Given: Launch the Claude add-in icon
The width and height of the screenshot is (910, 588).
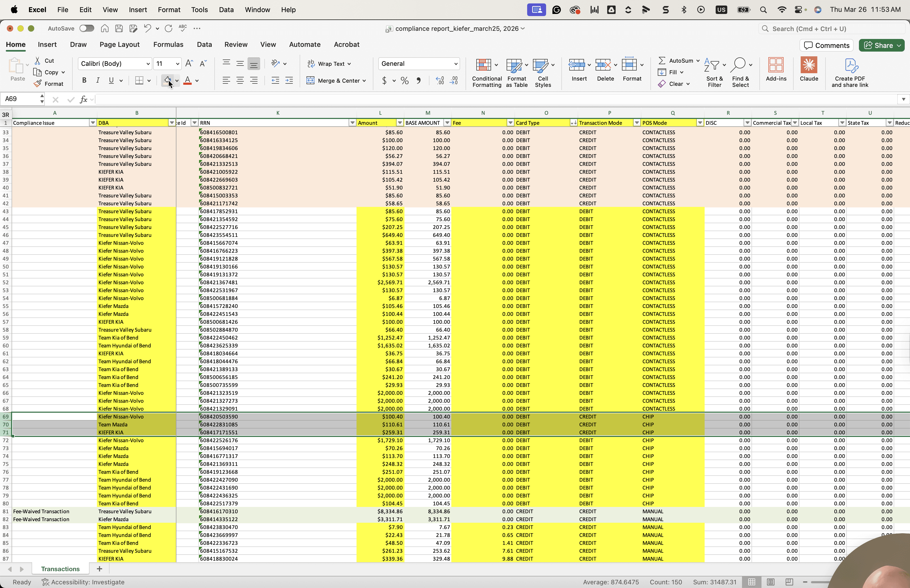Looking at the screenshot, I should click(808, 65).
